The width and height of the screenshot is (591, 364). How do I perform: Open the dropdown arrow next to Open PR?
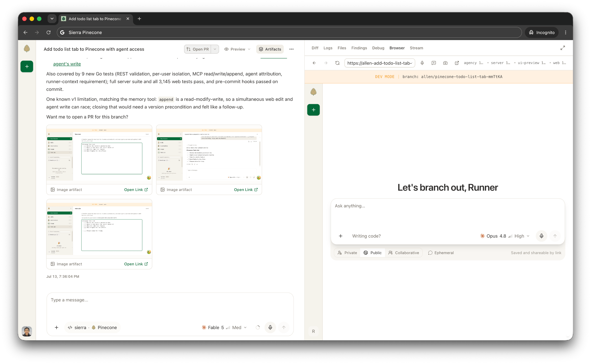tap(215, 49)
